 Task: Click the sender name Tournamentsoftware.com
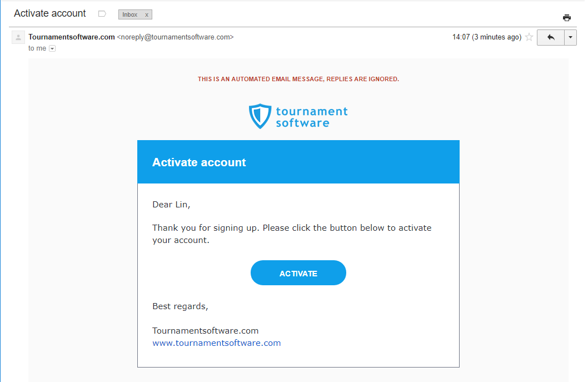click(72, 37)
